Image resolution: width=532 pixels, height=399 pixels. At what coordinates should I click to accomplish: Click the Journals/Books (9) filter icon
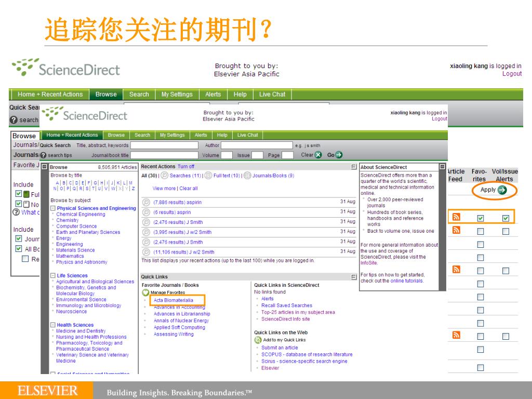point(247,176)
